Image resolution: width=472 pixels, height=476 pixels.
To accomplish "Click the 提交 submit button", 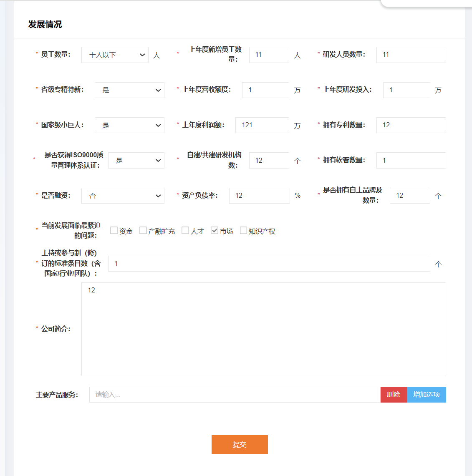I will 240,444.
